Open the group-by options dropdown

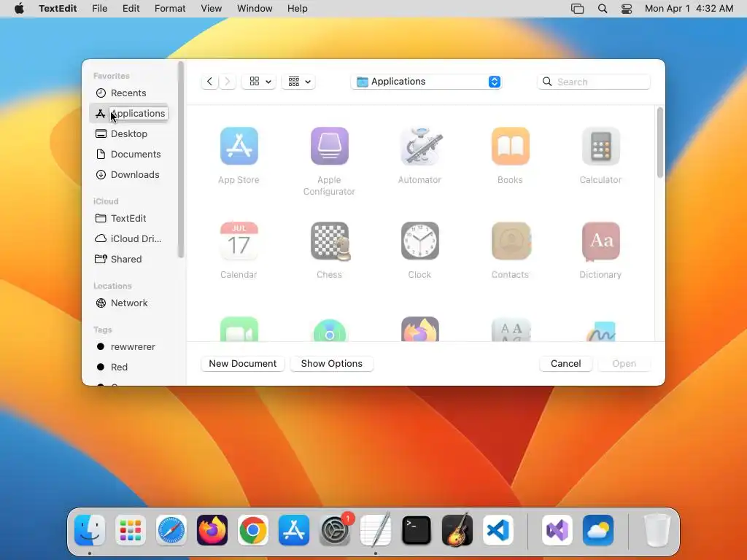[x=298, y=82]
